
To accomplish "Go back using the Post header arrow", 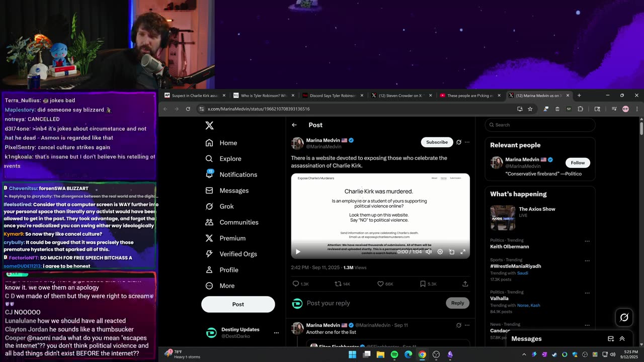I will (294, 125).
